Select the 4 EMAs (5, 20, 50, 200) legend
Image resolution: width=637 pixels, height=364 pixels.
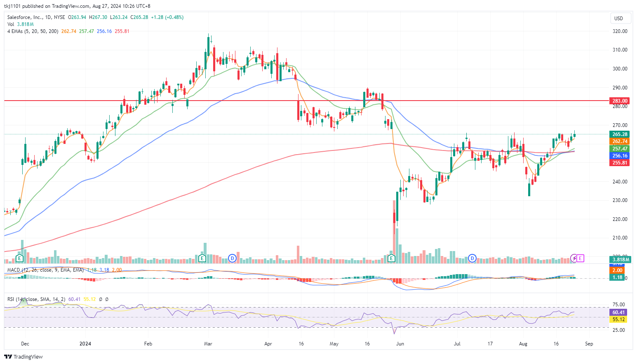click(x=33, y=31)
